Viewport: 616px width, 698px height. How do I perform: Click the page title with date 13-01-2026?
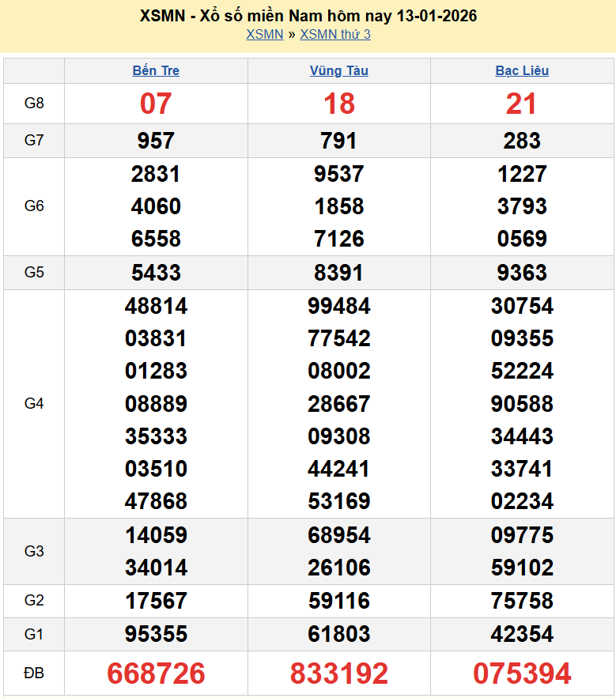(x=308, y=16)
